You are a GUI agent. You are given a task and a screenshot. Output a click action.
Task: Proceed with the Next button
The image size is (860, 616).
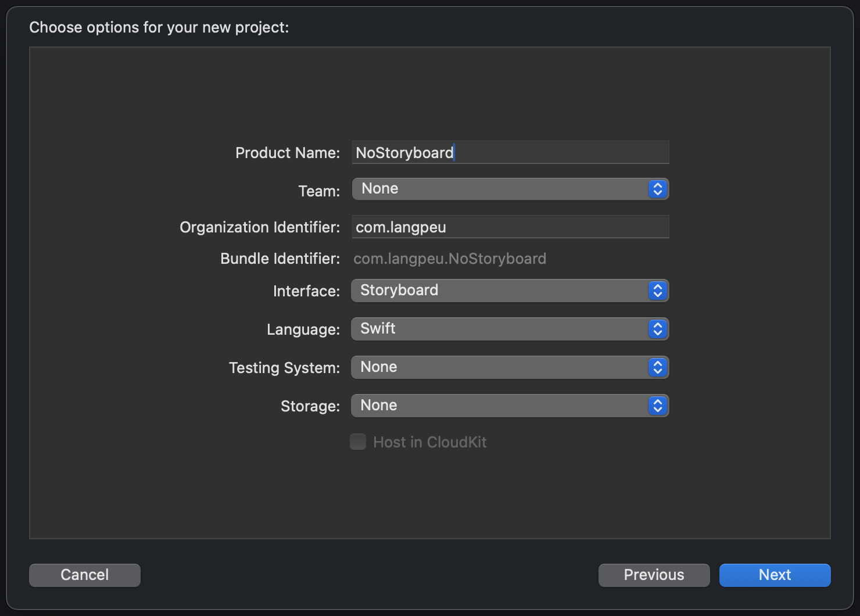coord(775,575)
